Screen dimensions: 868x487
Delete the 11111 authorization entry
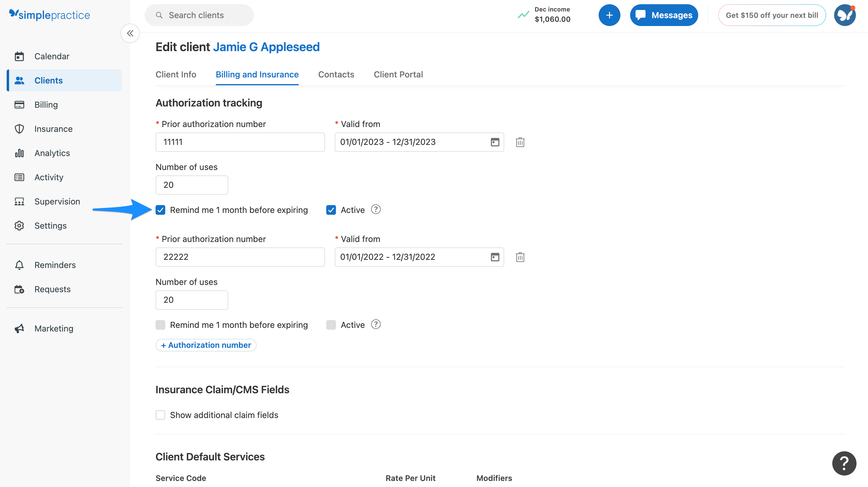pos(520,142)
